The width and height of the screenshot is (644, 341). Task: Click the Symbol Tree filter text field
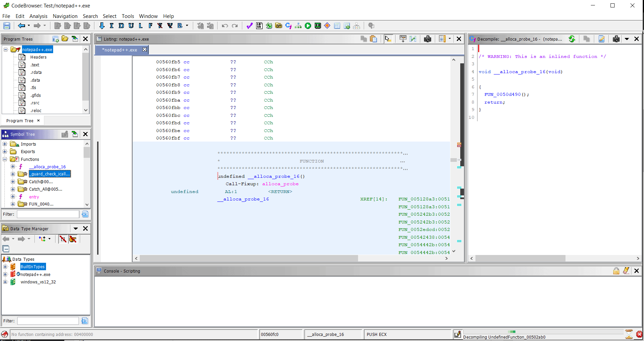48,214
